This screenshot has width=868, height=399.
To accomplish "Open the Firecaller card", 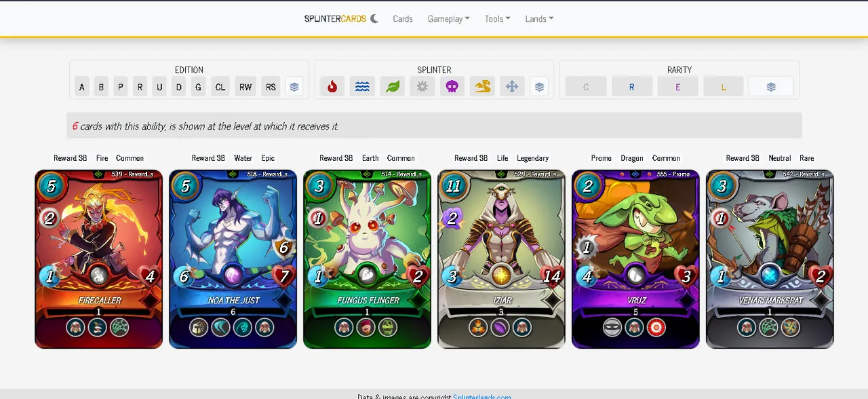I will point(98,259).
